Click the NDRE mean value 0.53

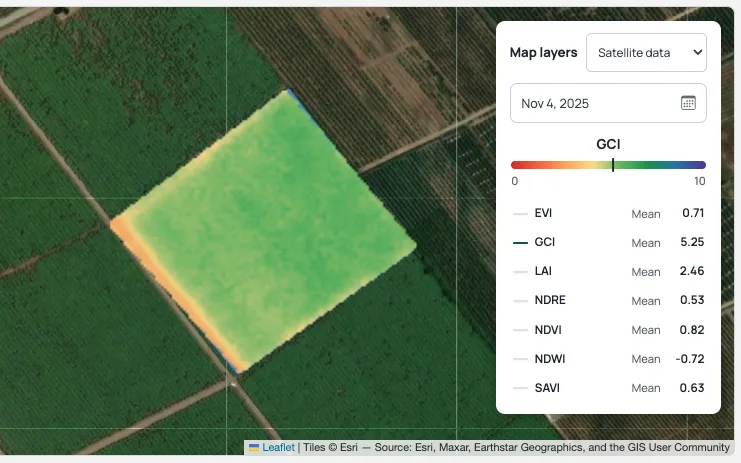[692, 300]
